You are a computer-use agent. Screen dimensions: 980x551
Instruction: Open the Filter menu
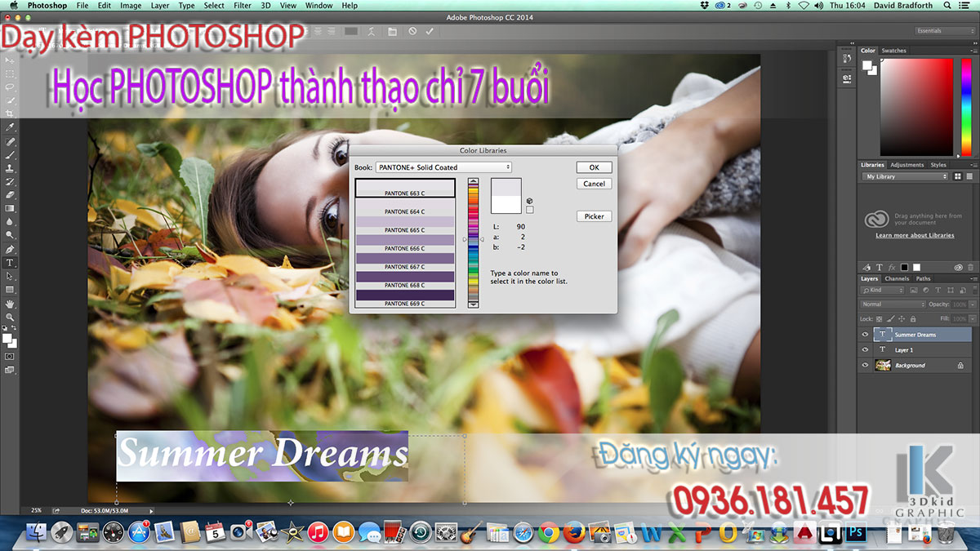pyautogui.click(x=243, y=6)
